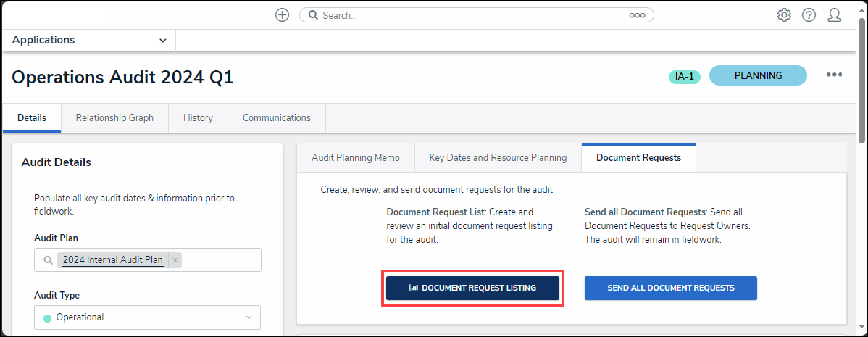Switch to the Relationship Graph tab

[x=114, y=118]
